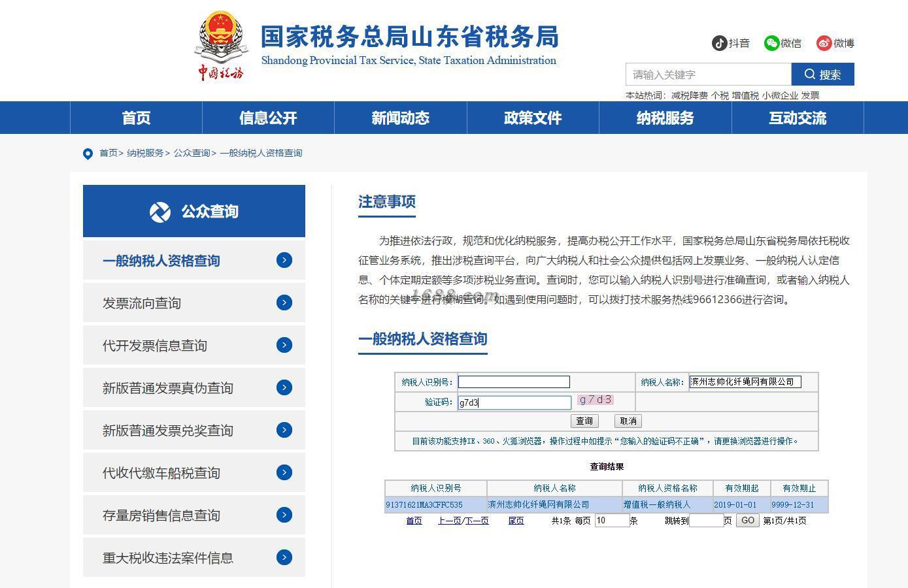
Task: Click the WeChat (微信) icon
Action: point(772,43)
